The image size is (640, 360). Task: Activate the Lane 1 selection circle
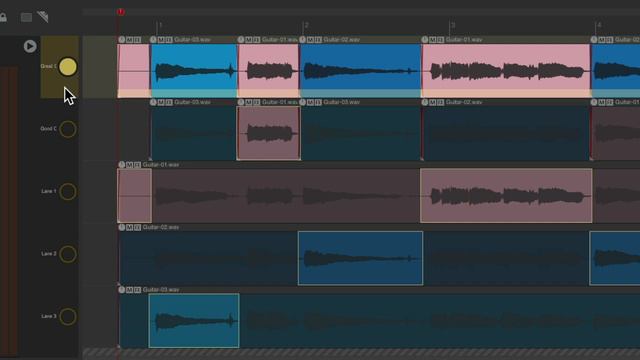[68, 191]
